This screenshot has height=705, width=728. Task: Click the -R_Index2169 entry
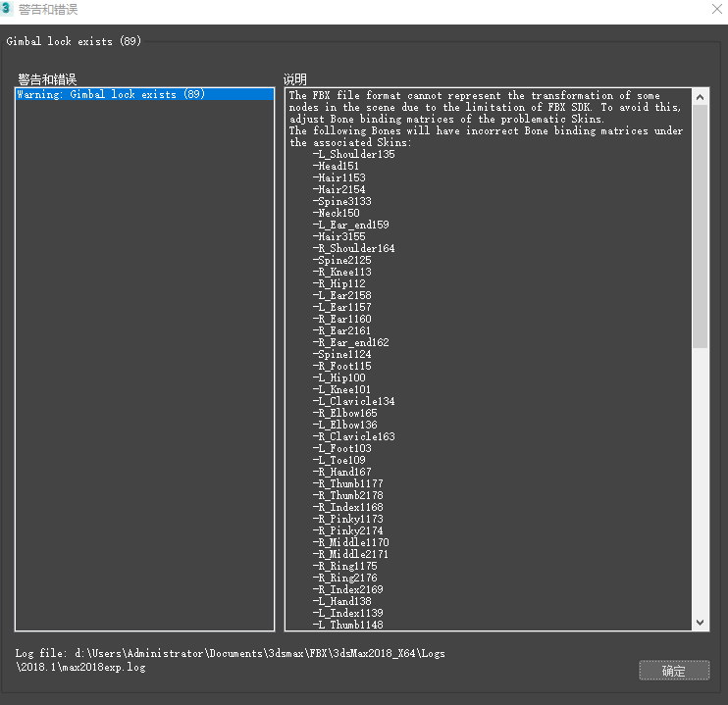click(348, 589)
